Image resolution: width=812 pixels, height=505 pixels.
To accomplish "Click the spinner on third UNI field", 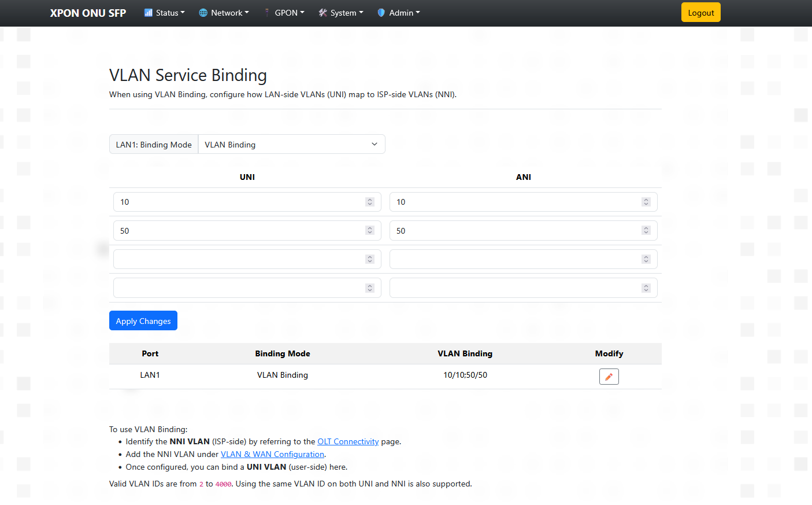I will (x=370, y=259).
